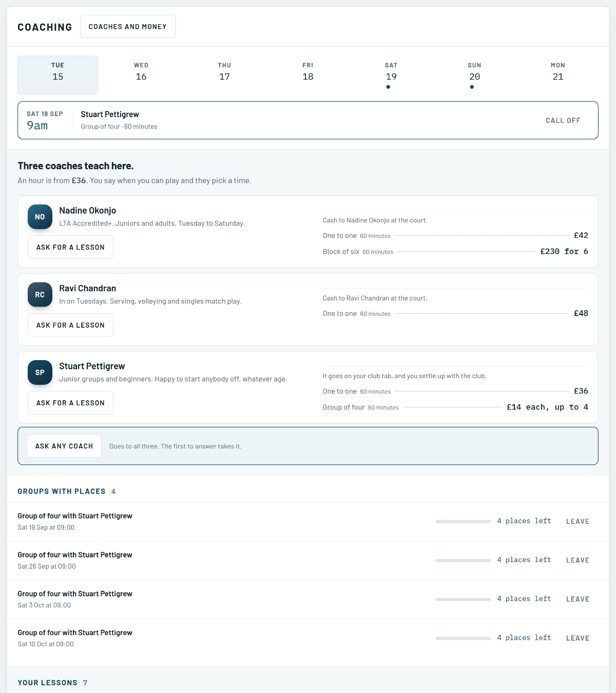The image size is (616, 693).
Task: Click the 'Sat 3 Oct at 09:00' group row text
Action: [44, 605]
